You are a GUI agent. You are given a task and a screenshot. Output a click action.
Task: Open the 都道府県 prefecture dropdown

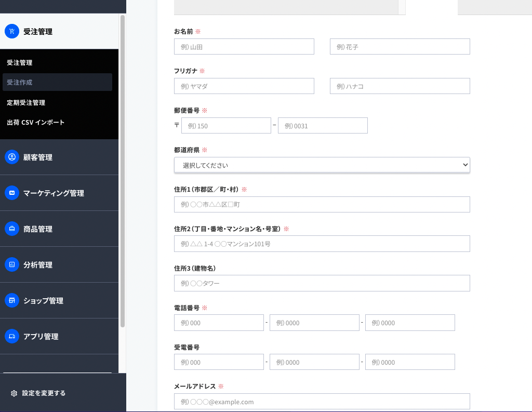point(322,165)
